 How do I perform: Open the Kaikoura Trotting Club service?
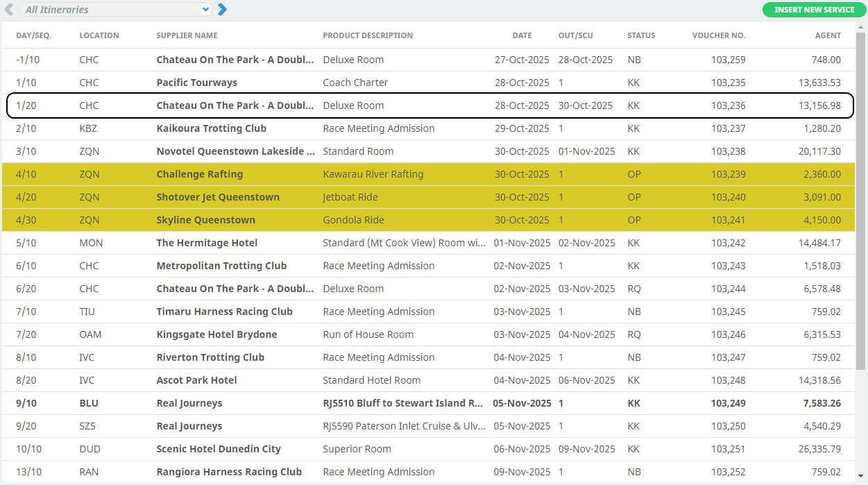pos(211,128)
